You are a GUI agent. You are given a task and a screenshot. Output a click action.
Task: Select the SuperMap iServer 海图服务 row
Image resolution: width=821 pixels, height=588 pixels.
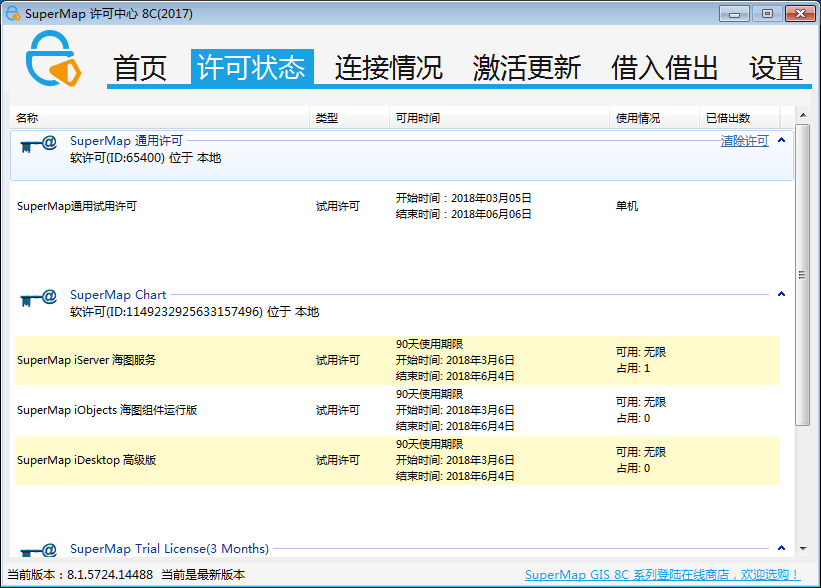[x=397, y=360]
